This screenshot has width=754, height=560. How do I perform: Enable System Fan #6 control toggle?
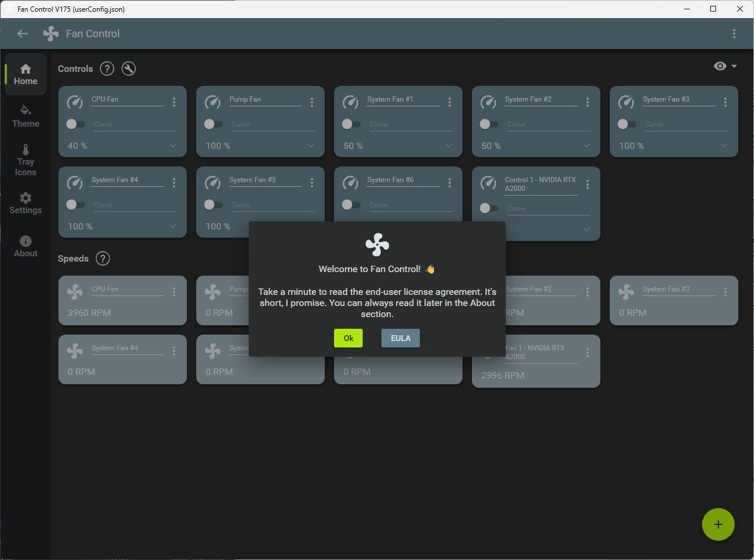click(351, 204)
